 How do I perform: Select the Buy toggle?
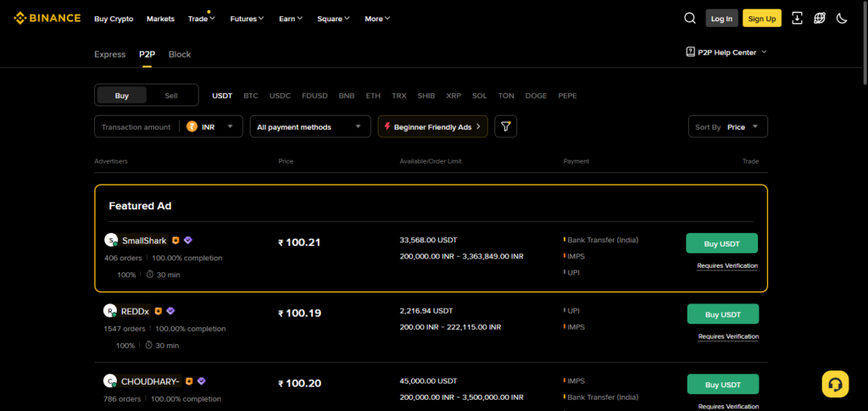coord(122,95)
